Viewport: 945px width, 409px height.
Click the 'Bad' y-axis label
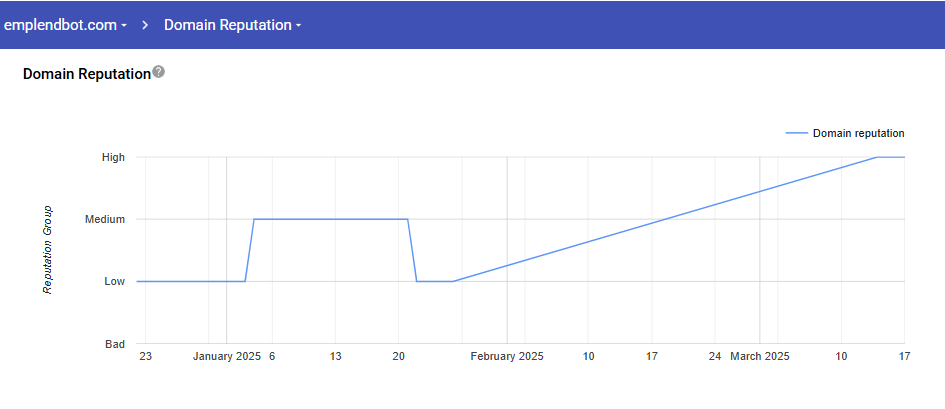(114, 344)
